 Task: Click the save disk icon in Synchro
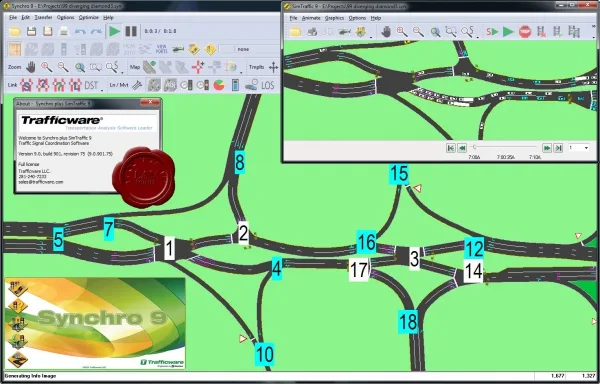pyautogui.click(x=31, y=31)
